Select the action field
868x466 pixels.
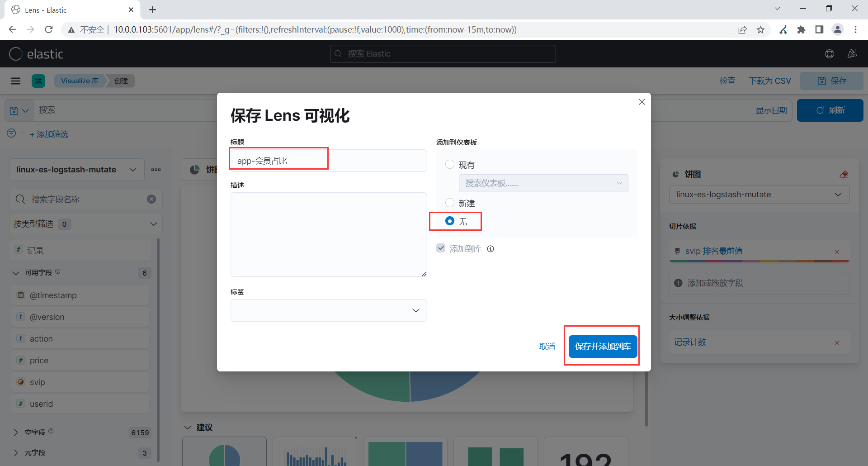pos(80,339)
